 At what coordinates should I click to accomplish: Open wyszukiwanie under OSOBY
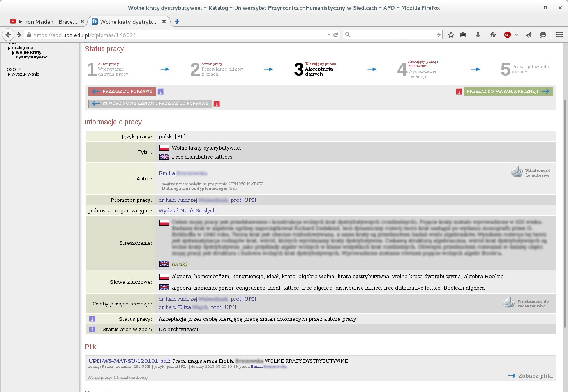coord(25,74)
